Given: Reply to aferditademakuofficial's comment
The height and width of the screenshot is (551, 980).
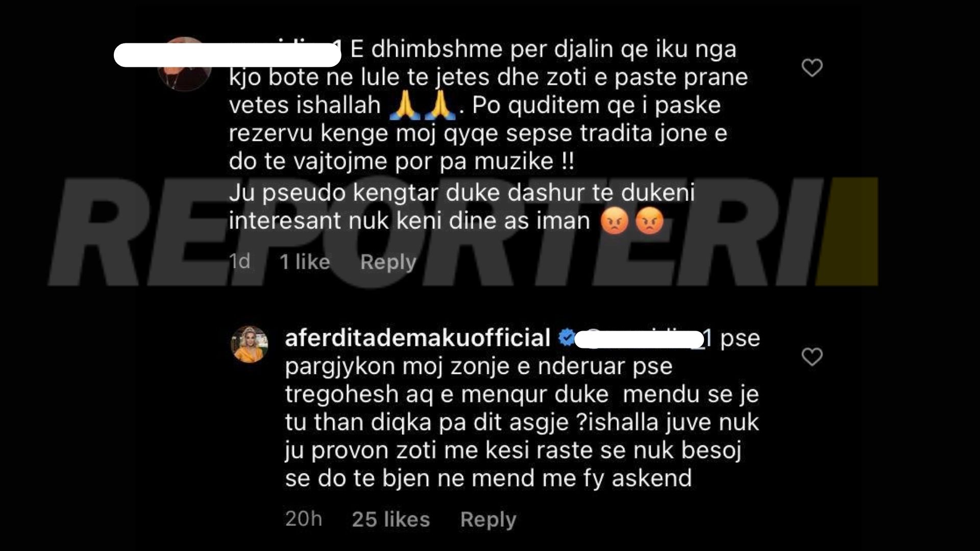Looking at the screenshot, I should coord(488,519).
